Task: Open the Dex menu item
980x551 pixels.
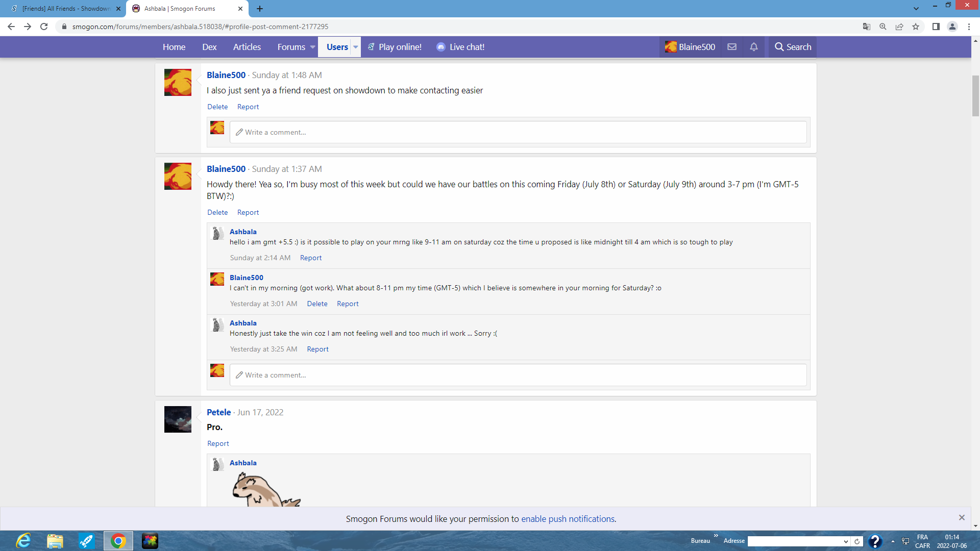Action: coord(209,47)
